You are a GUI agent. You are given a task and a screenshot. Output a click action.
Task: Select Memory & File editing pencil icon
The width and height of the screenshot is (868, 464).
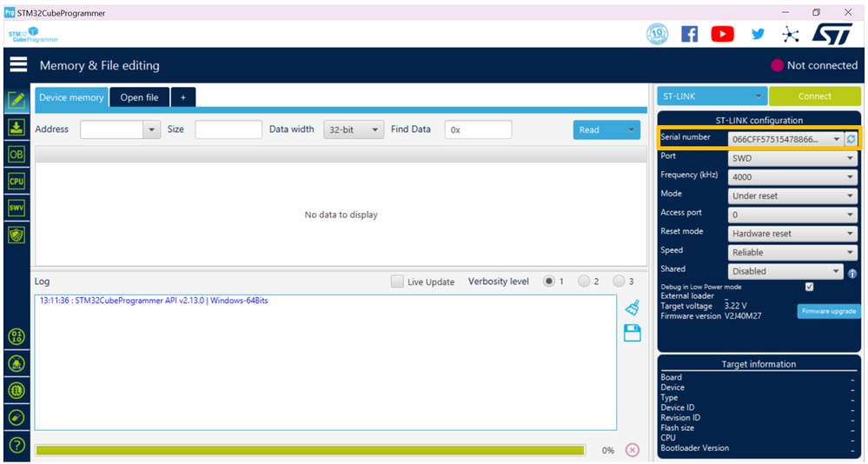[x=17, y=100]
